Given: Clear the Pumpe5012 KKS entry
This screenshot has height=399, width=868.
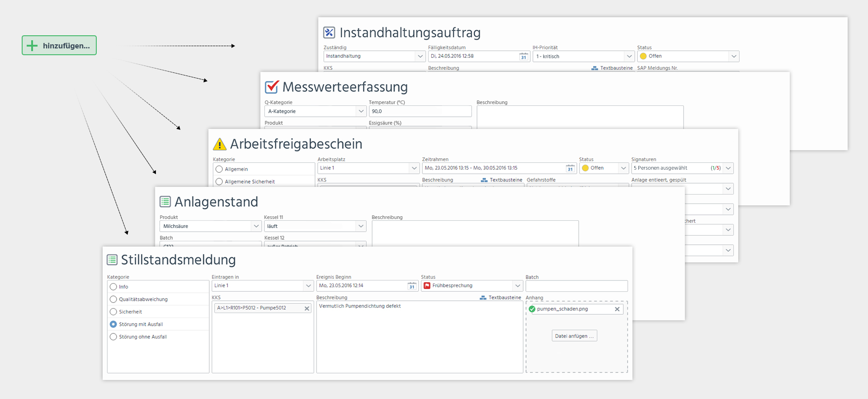Looking at the screenshot, I should (x=307, y=309).
